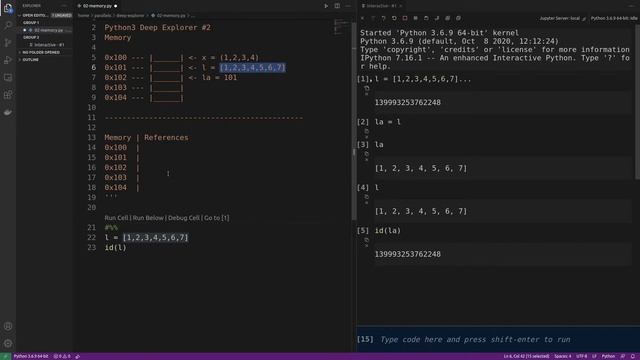Restart the IPython kernel
Screen dimensions: 640x360
pyautogui.click(x=394, y=18)
